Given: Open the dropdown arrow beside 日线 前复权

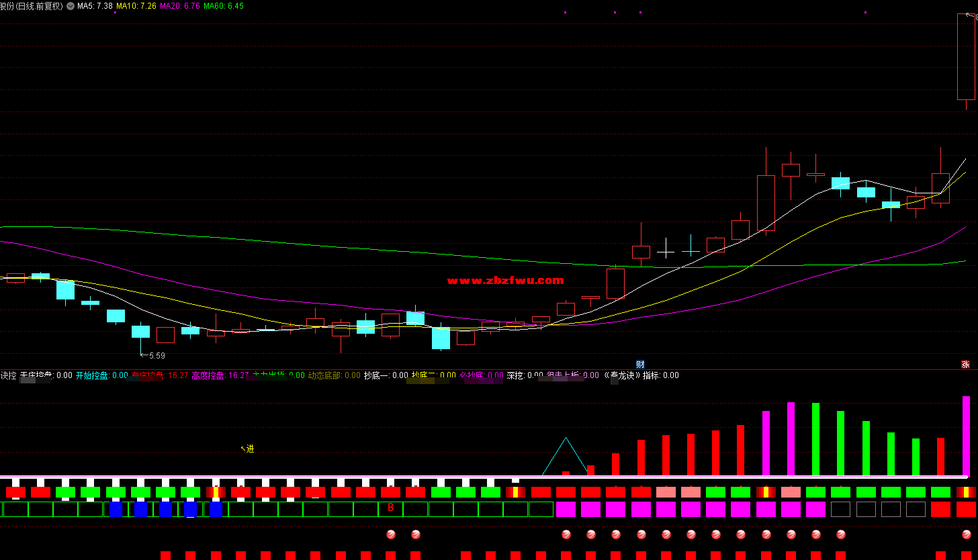Looking at the screenshot, I should (71, 6).
